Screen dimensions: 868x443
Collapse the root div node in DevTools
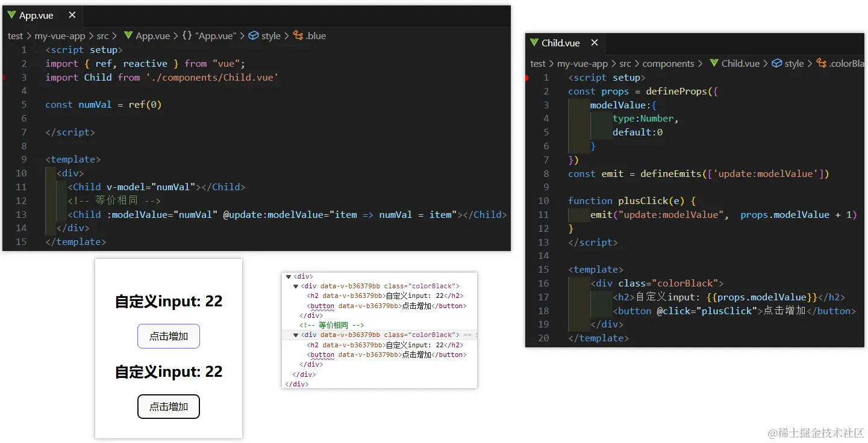pyautogui.click(x=289, y=277)
